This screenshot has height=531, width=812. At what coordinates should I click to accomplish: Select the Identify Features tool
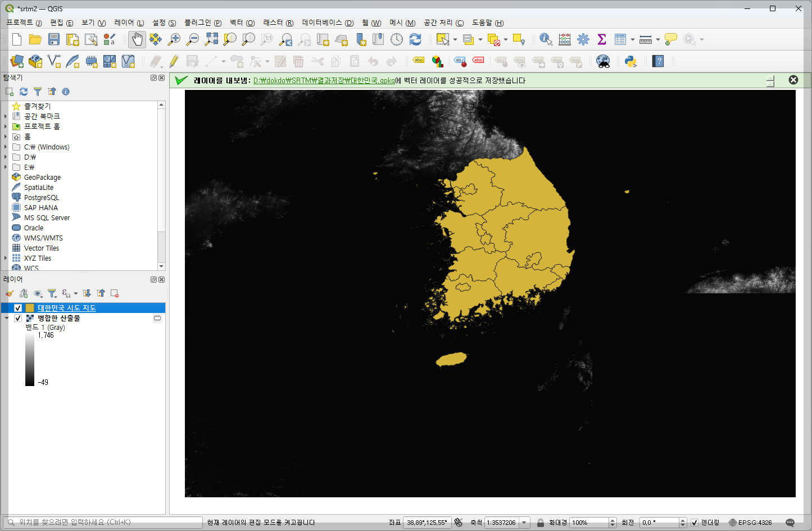point(546,39)
